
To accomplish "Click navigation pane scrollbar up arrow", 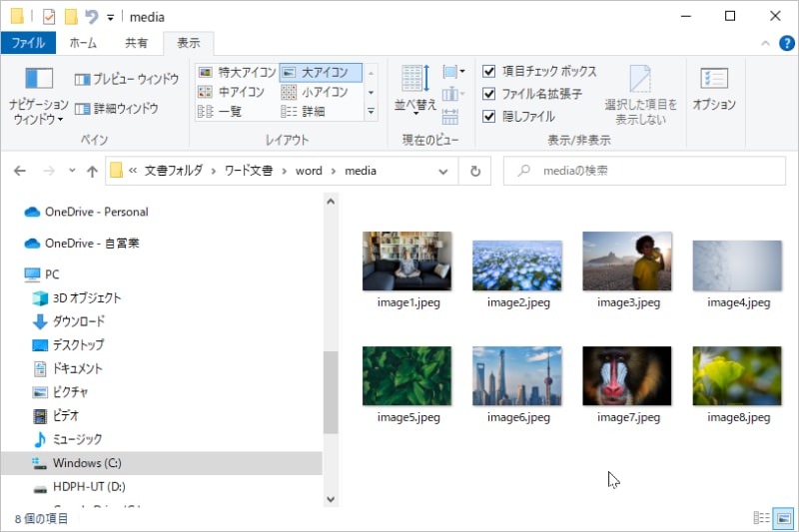I will tap(331, 202).
